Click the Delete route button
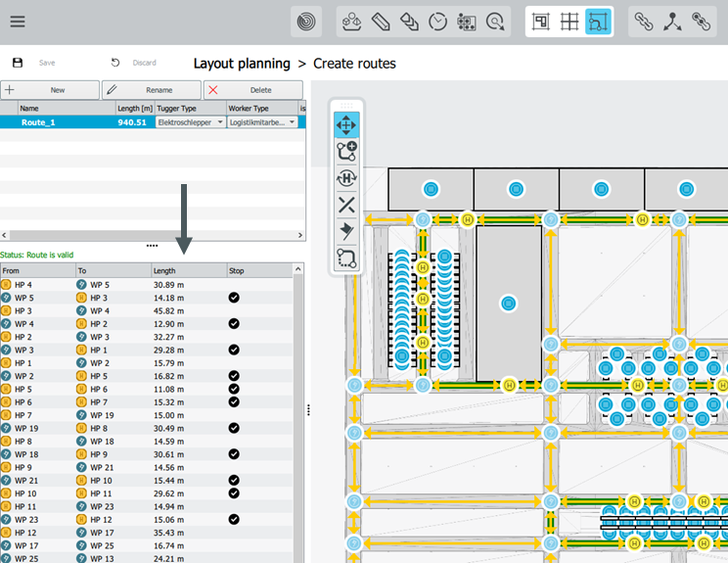This screenshot has width=728, height=563. tap(253, 90)
